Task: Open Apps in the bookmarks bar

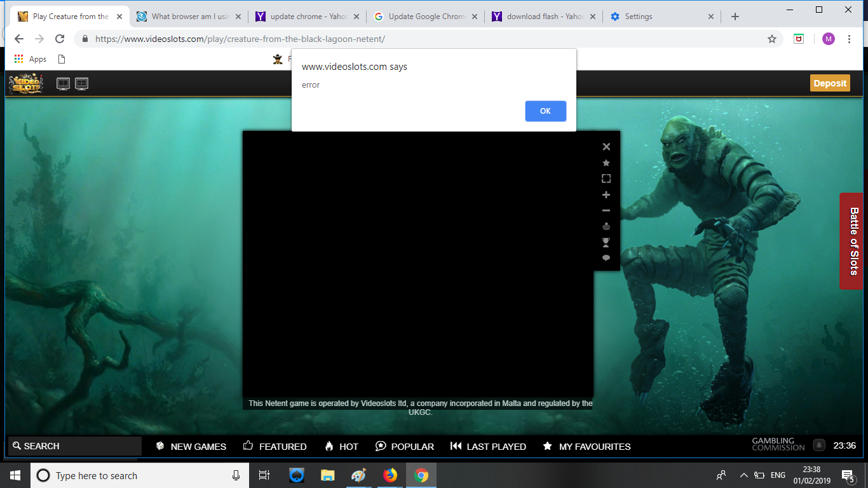Action: [31, 59]
